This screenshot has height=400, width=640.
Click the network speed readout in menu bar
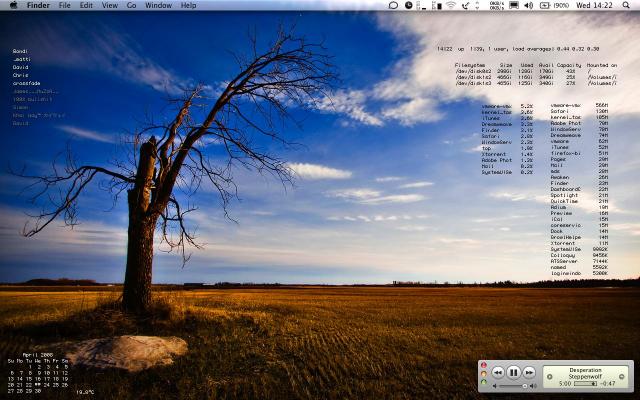(497, 5)
